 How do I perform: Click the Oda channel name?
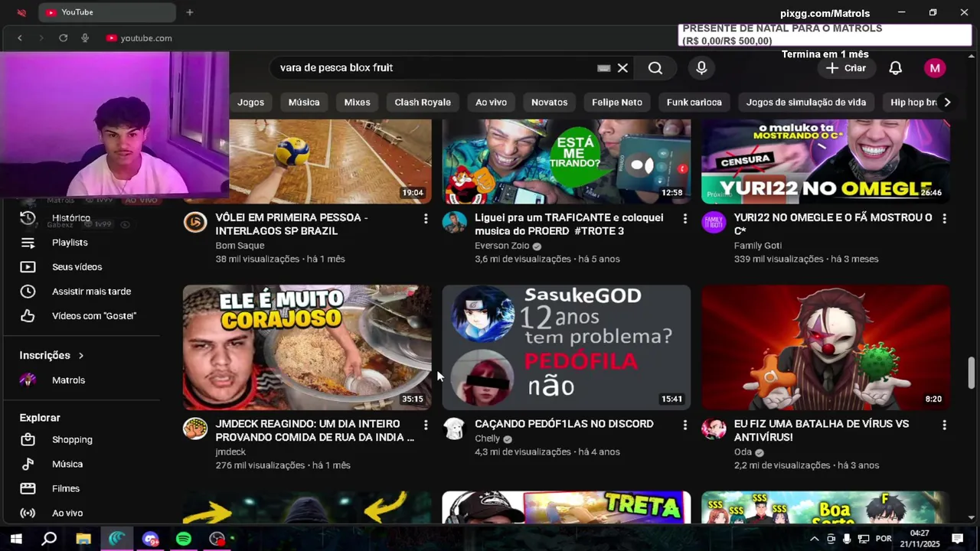point(743,452)
